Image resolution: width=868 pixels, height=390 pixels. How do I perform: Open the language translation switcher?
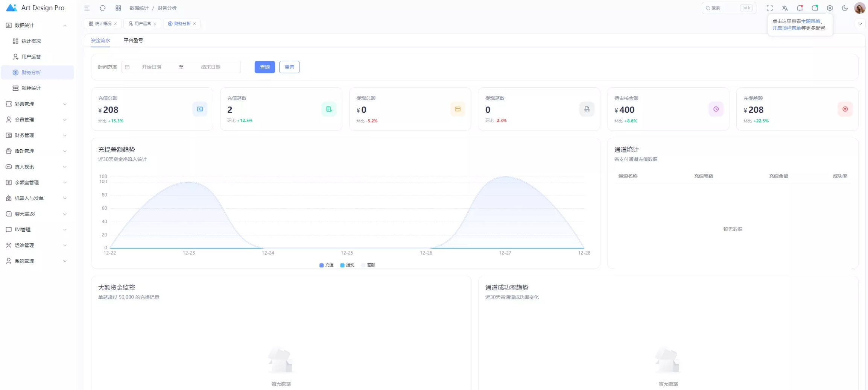click(784, 8)
